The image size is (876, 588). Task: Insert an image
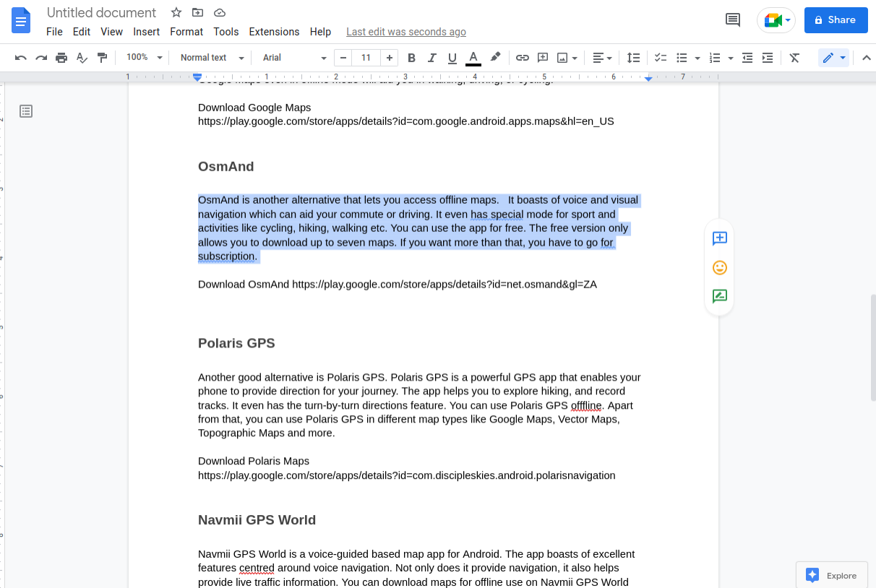(x=563, y=57)
